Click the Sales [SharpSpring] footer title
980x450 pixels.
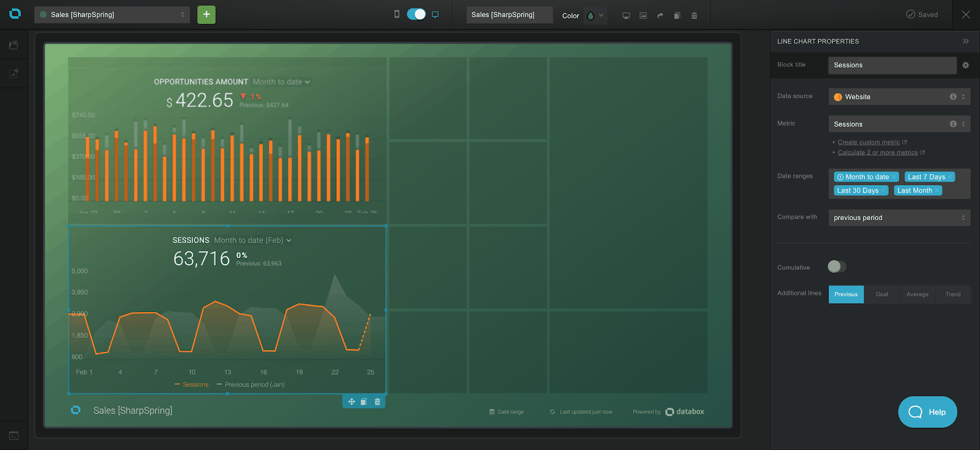133,411
